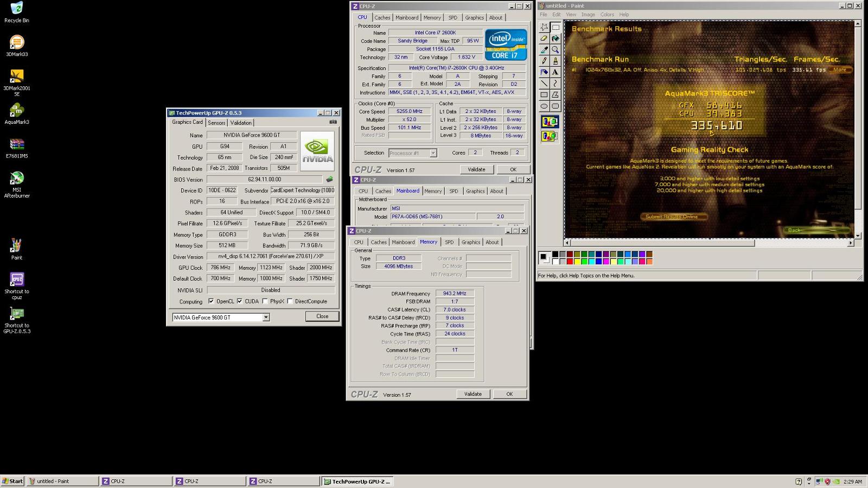Switch to TechPowerUp GPU-Z taskbar button
Image resolution: width=868 pixels, height=488 pixels.
[357, 481]
